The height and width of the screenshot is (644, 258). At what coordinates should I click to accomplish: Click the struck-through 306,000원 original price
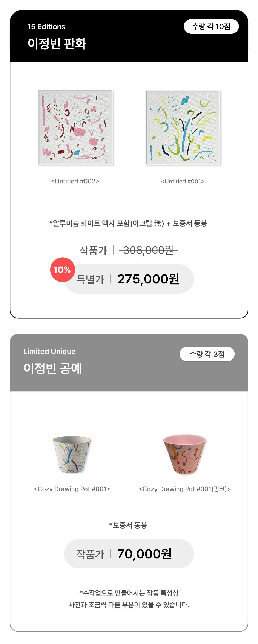[x=148, y=250]
